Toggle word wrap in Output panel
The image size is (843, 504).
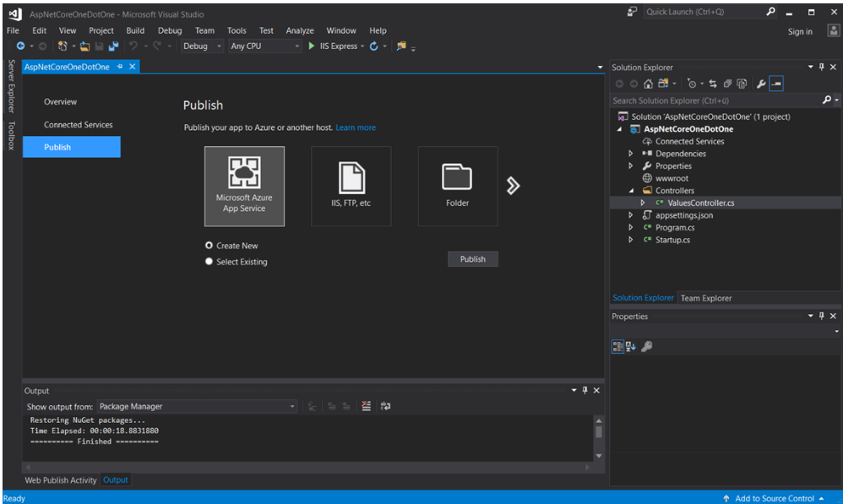coord(385,407)
